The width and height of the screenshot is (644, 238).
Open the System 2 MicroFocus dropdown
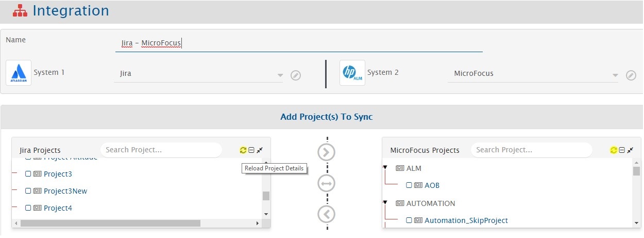(x=615, y=75)
